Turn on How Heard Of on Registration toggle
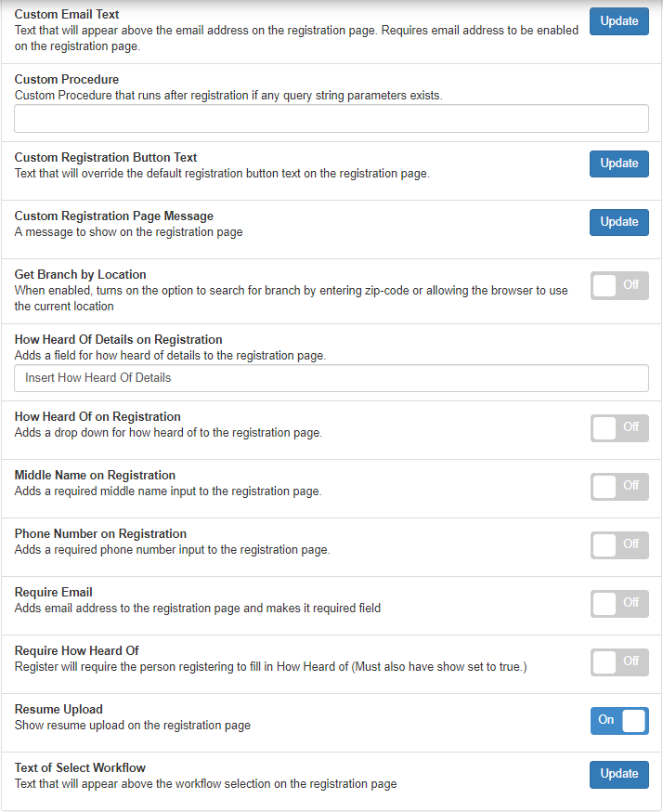Viewport: 663px width, 812px height. tap(619, 427)
